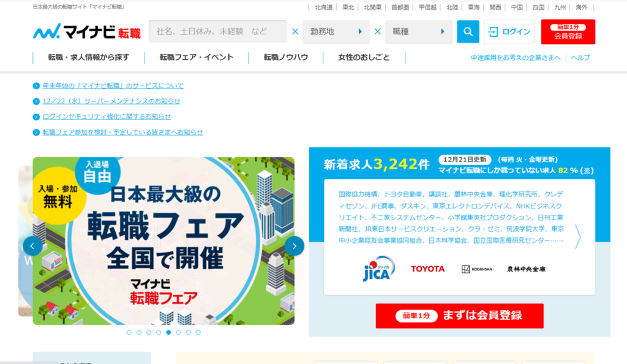Click the 転職フェア全国で開催 banner
Image resolution: width=627 pixels, height=364 pixels.
click(x=163, y=241)
